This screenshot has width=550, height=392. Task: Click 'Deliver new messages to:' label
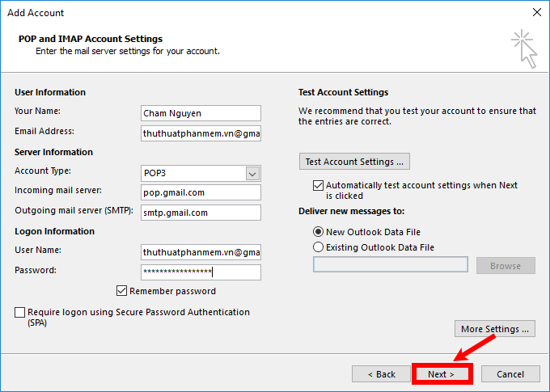(x=351, y=211)
